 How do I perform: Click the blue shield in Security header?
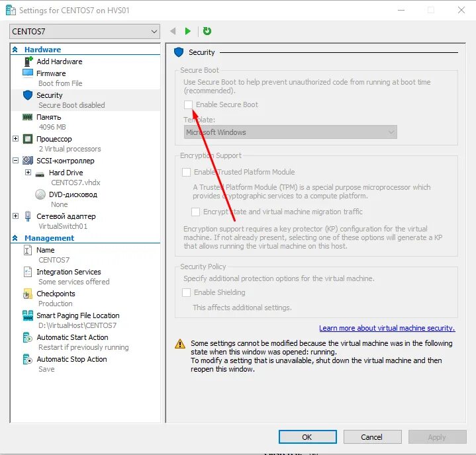tap(179, 52)
